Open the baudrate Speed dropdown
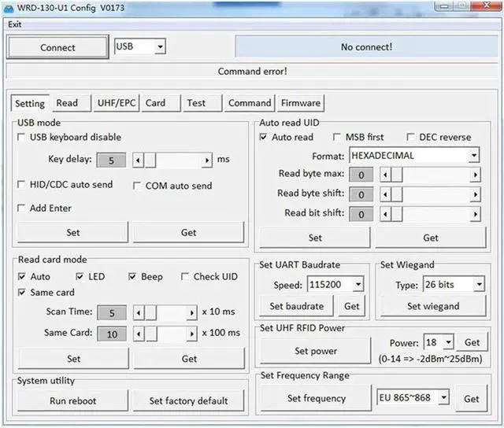 tap(358, 285)
